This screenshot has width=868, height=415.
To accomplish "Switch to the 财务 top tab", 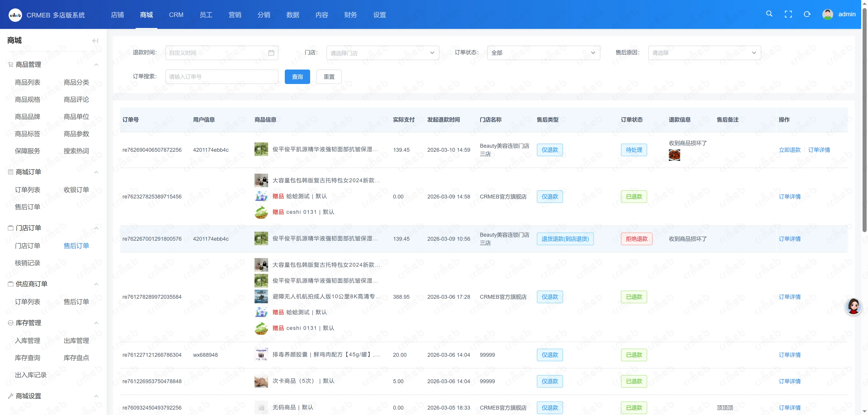I will click(x=350, y=15).
